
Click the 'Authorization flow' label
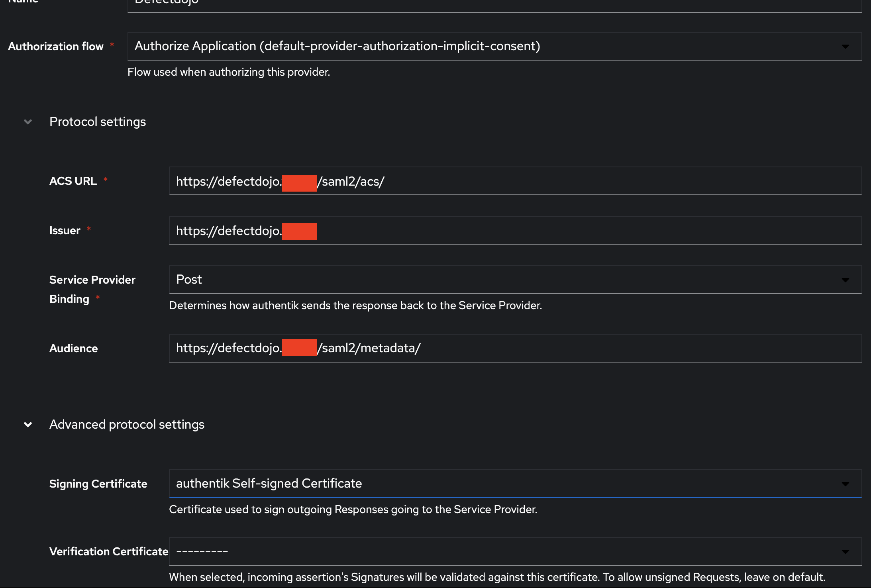[56, 47]
